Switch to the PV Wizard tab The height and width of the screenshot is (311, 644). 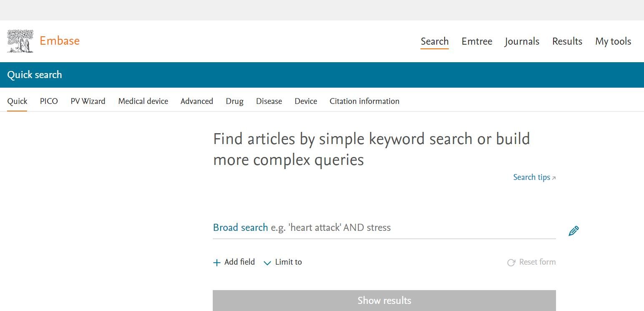click(x=88, y=101)
